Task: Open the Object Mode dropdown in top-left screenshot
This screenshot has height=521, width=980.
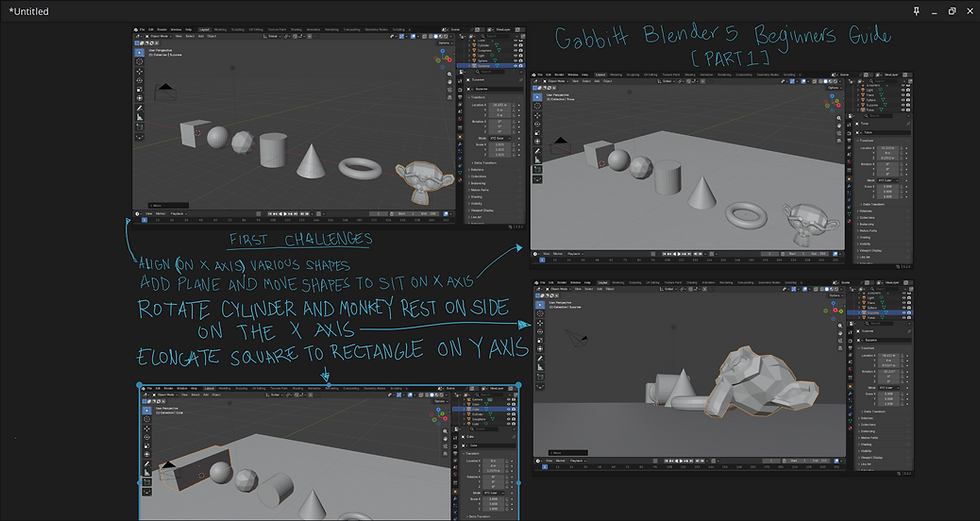Action: [x=159, y=36]
